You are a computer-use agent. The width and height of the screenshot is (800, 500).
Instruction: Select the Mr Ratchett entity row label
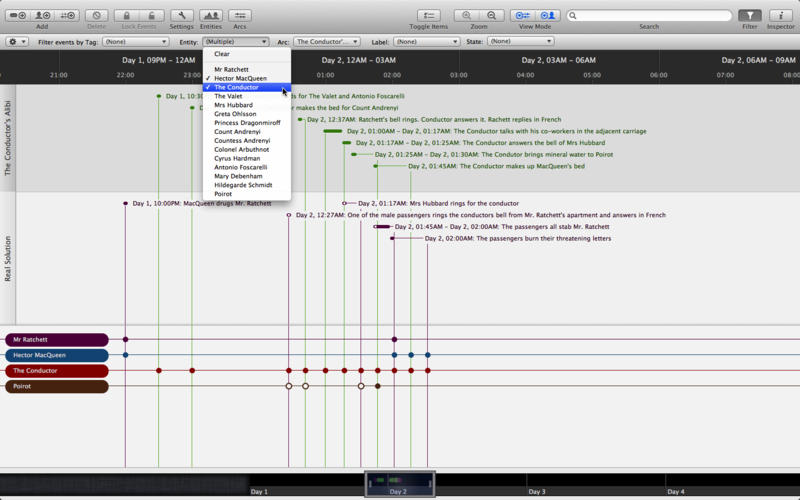coord(56,340)
